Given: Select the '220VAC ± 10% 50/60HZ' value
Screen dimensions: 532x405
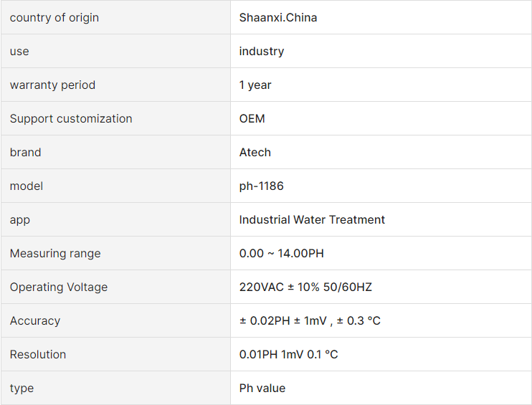Looking at the screenshot, I should (305, 287).
